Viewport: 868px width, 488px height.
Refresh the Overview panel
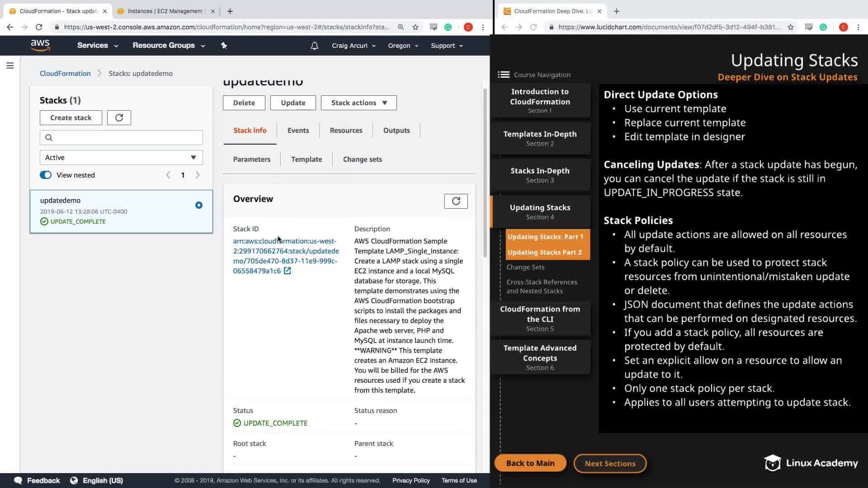point(456,201)
